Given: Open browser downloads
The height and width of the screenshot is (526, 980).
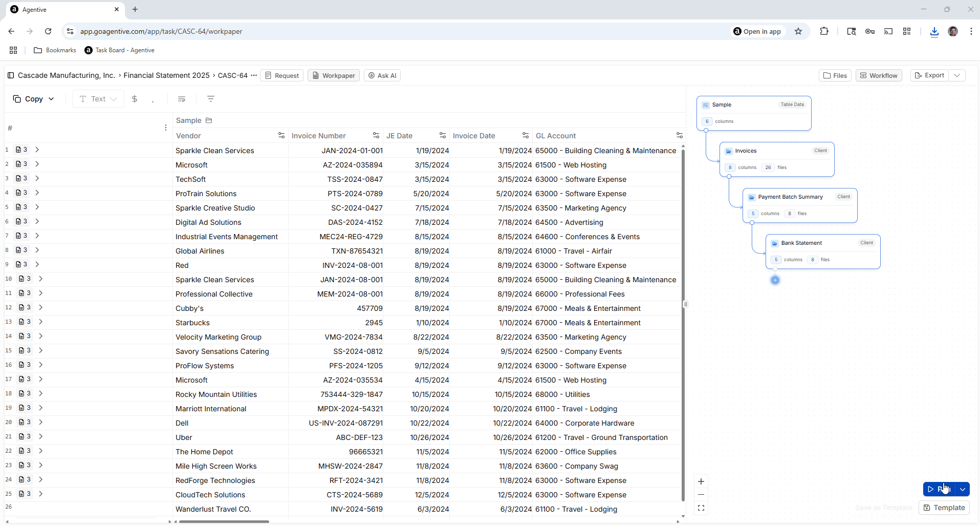Looking at the screenshot, I should pyautogui.click(x=934, y=31).
